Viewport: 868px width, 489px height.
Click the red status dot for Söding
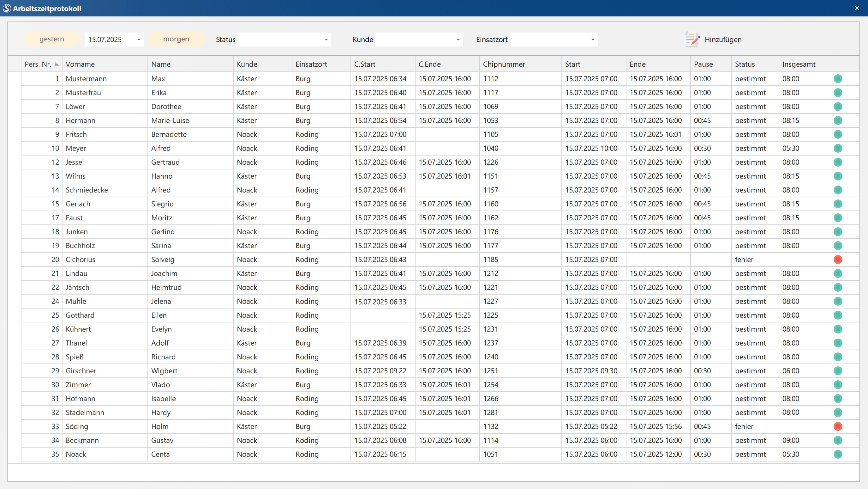[x=838, y=426]
